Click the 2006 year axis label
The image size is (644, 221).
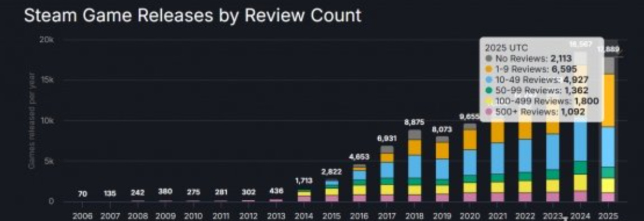pos(83,215)
